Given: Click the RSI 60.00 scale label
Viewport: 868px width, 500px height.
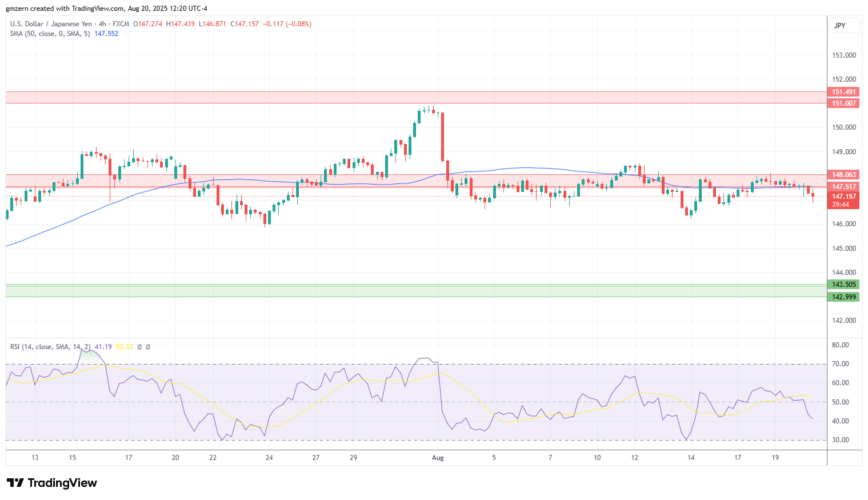Looking at the screenshot, I should (841, 383).
